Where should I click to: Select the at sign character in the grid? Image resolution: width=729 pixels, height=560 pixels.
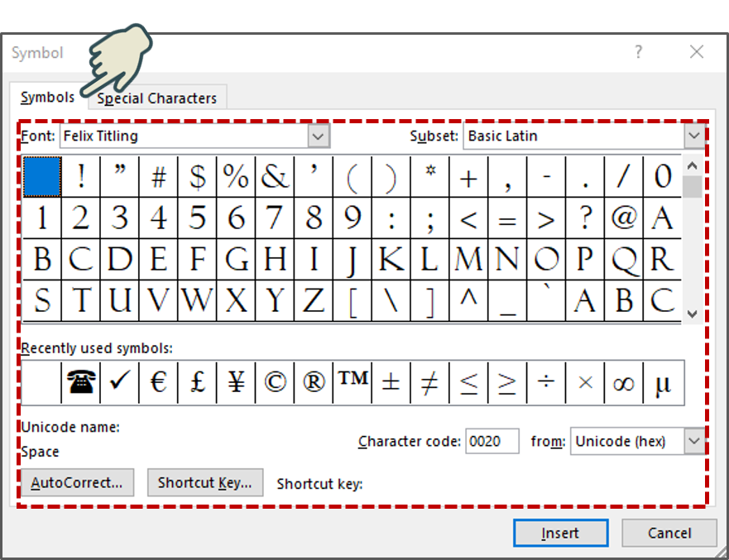pos(623,218)
